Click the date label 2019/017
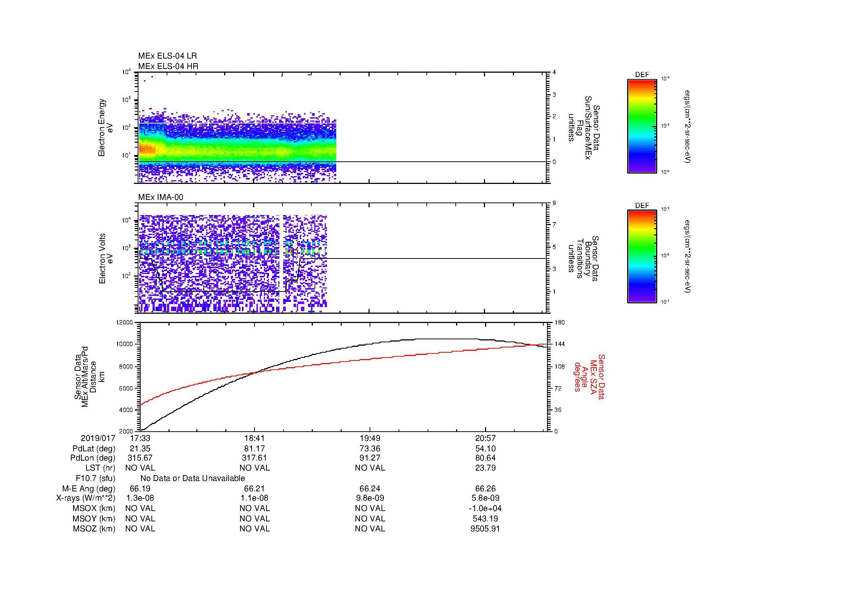Image resolution: width=868 pixels, height=613 pixels. 98,438
